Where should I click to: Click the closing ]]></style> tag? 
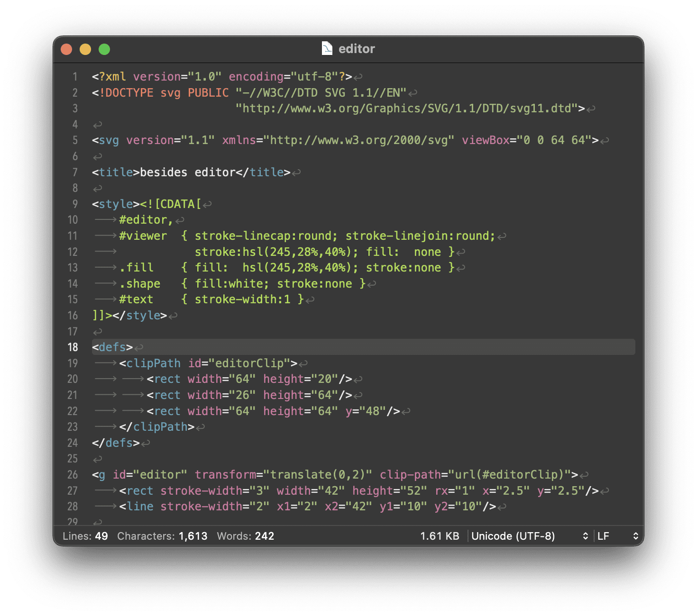coord(129,316)
